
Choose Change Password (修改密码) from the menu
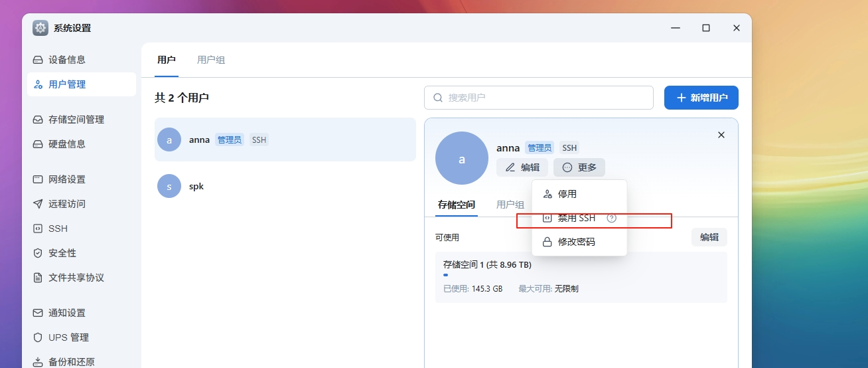[579, 242]
